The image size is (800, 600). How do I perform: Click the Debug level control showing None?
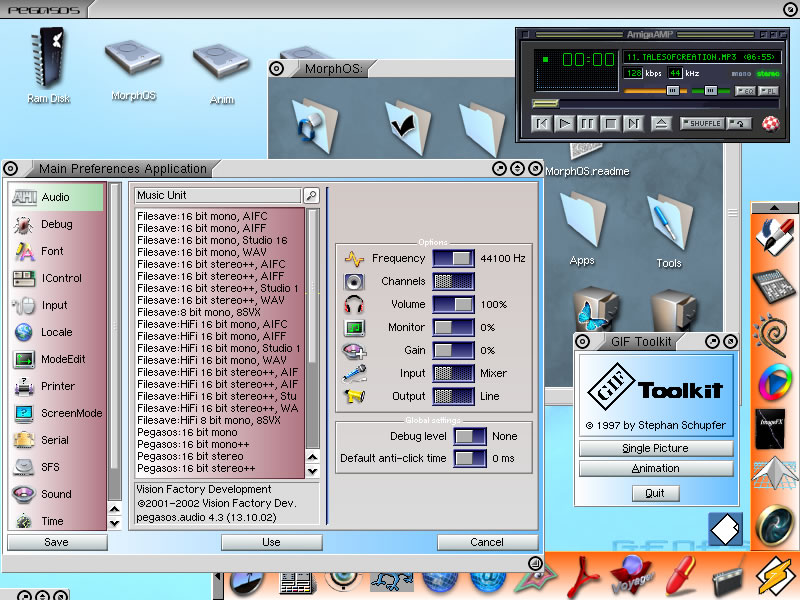tap(470, 436)
